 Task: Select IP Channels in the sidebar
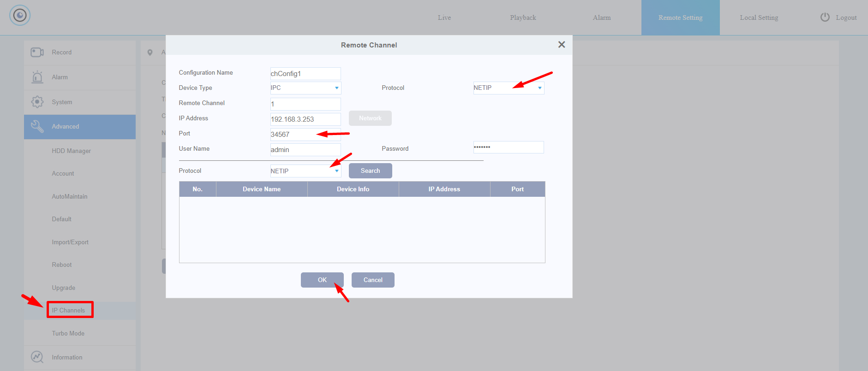coord(69,310)
